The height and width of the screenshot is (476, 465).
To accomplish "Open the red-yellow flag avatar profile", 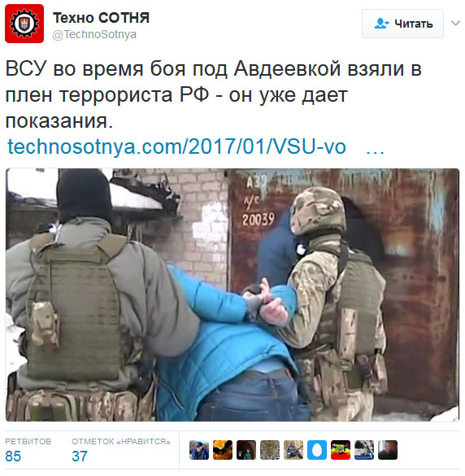I will [341, 450].
